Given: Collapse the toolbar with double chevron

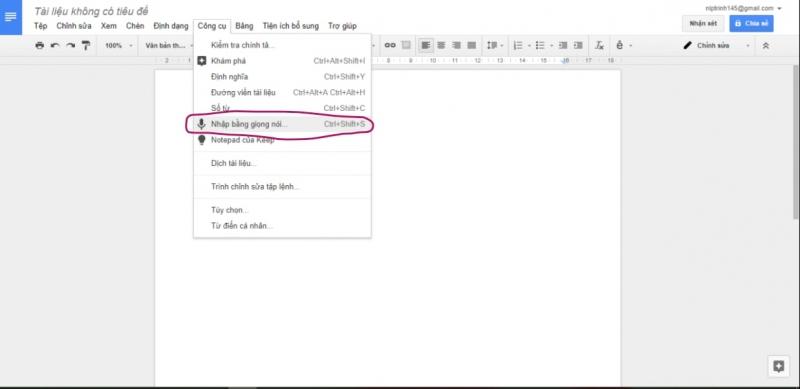Looking at the screenshot, I should [766, 45].
